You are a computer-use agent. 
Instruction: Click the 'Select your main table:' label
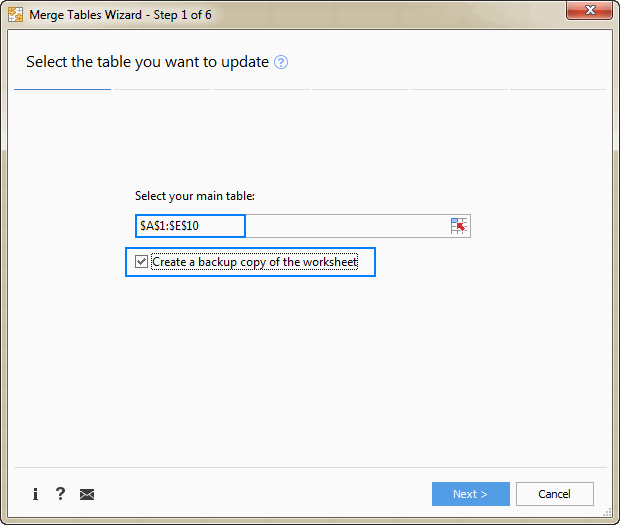(x=195, y=196)
